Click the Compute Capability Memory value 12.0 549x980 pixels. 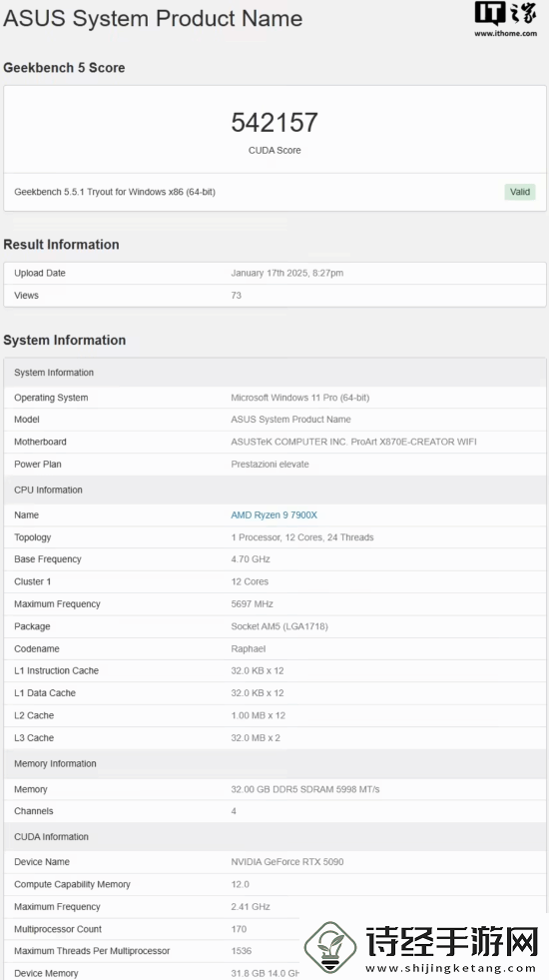click(240, 884)
